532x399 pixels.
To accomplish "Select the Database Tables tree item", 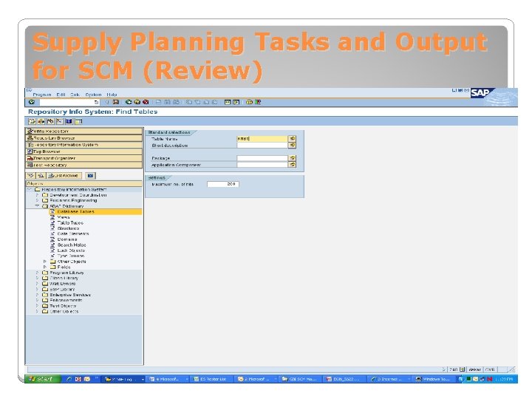I will point(75,211).
